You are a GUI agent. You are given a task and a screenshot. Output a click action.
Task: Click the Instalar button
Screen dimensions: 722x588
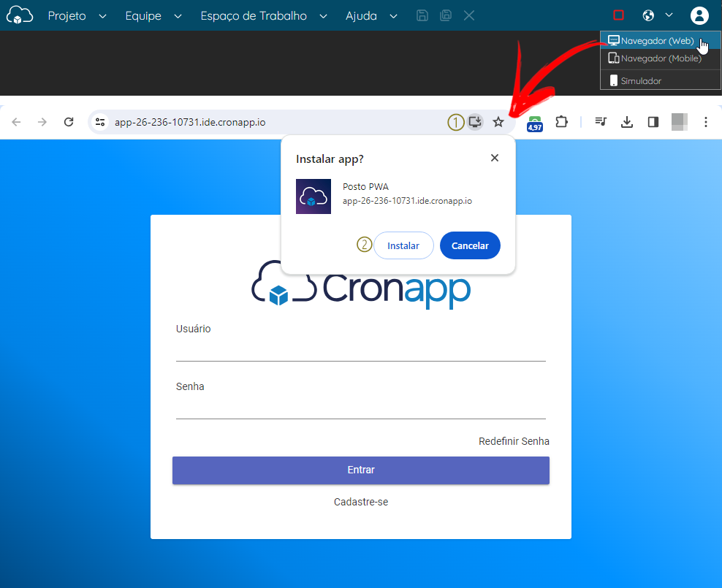tap(403, 245)
